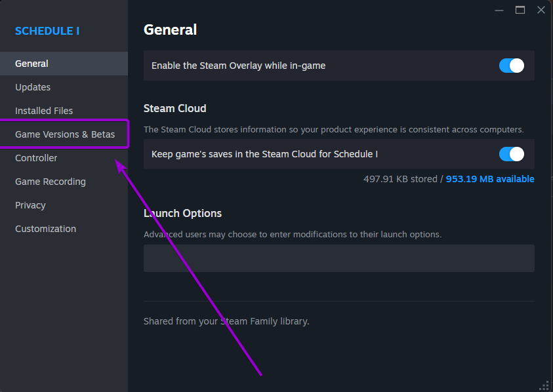Click the '497.91 KB stored' text
The image size is (553, 392).
point(400,179)
